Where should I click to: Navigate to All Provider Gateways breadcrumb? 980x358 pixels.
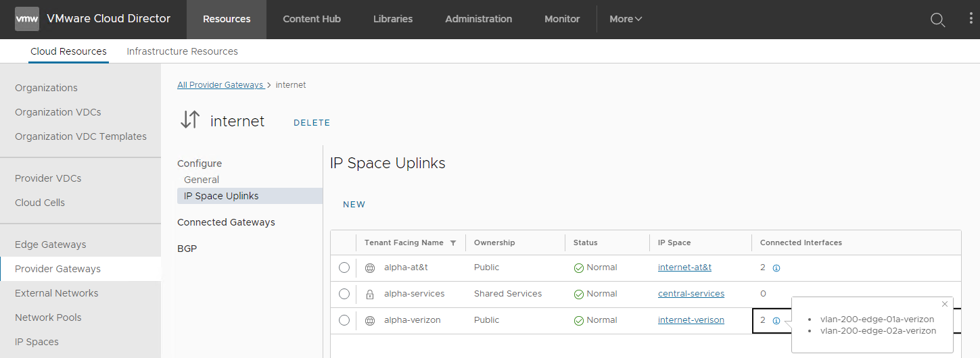220,85
